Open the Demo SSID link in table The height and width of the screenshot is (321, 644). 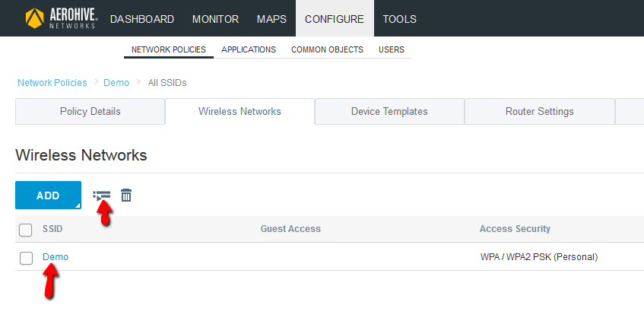coord(56,257)
